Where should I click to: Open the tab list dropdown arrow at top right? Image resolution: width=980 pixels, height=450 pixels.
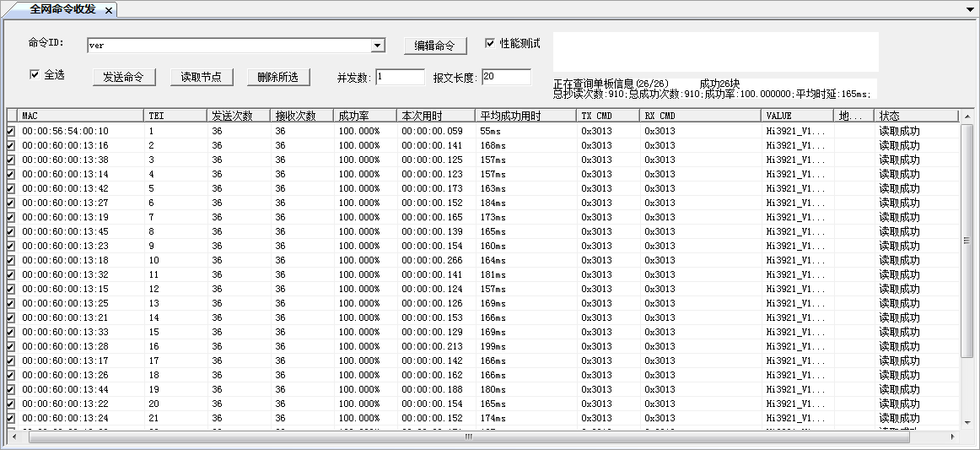[x=971, y=9]
